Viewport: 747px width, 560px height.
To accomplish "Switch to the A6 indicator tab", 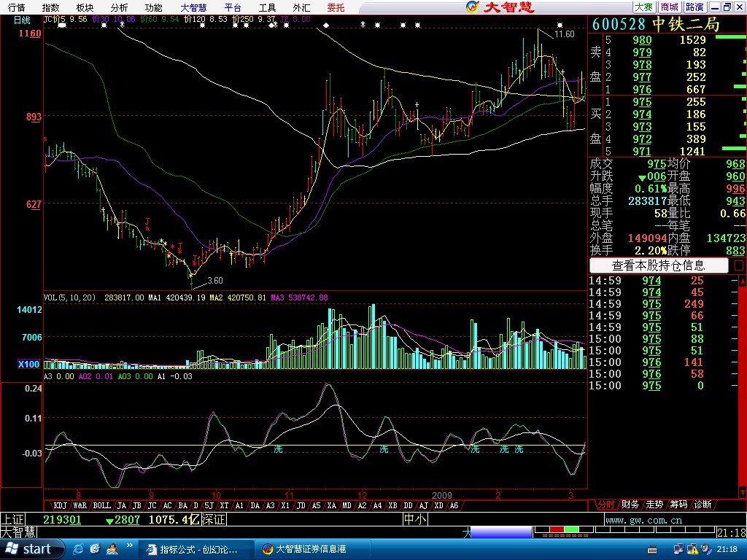I will pyautogui.click(x=454, y=505).
